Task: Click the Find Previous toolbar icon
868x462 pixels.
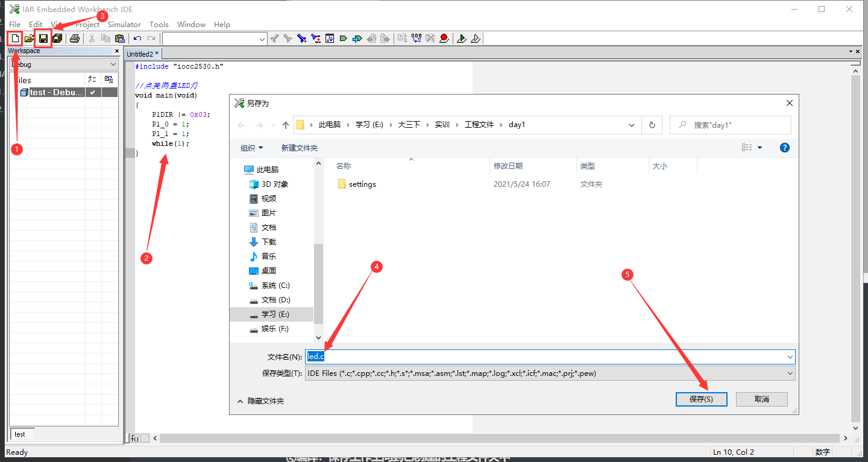Action: click(274, 39)
